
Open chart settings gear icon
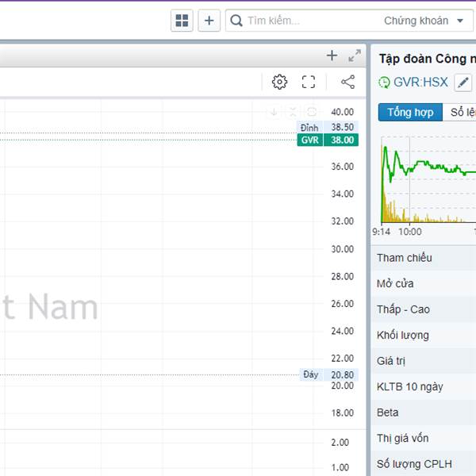(279, 82)
